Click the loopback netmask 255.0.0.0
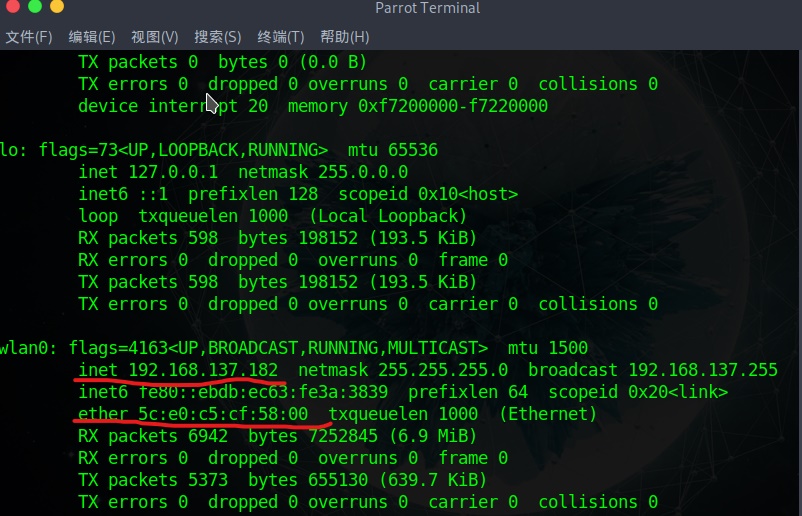This screenshot has width=802, height=516. pos(363,172)
